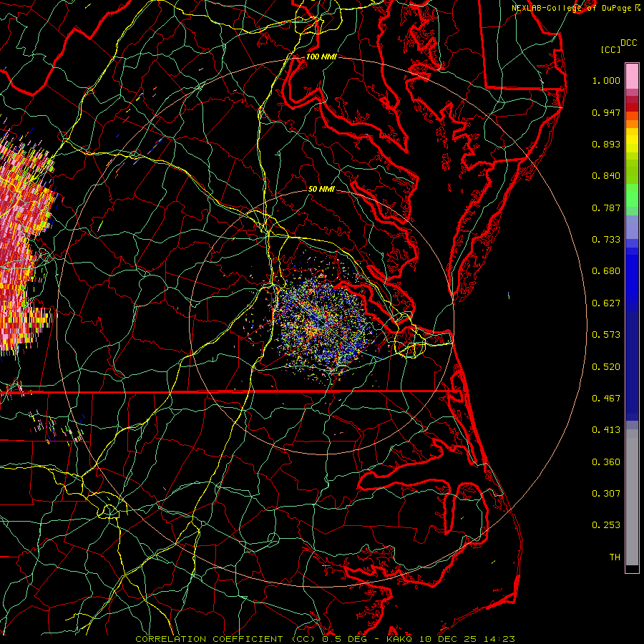644x644 pixels.
Task: Click the Correlation Coefficient caption at bottom
Action: point(325,639)
